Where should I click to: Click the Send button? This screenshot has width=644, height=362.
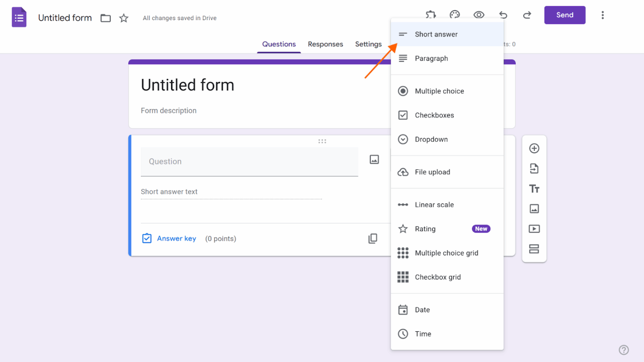click(x=564, y=15)
